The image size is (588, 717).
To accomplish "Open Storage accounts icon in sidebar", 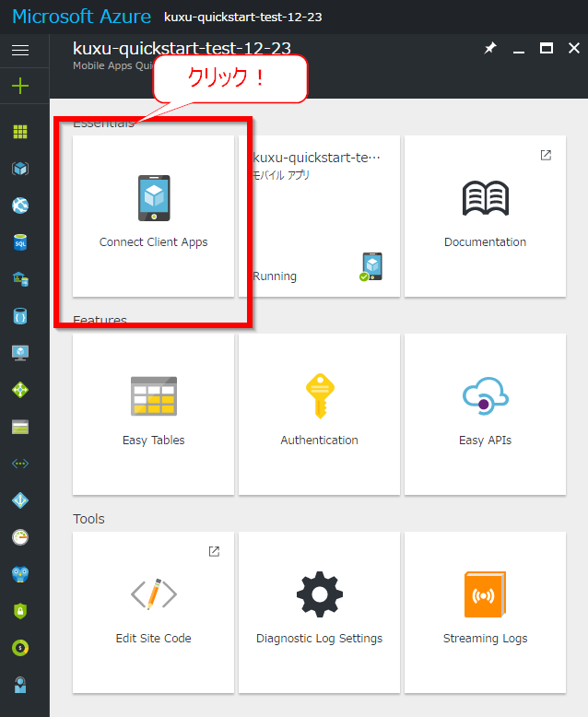I will 20,427.
